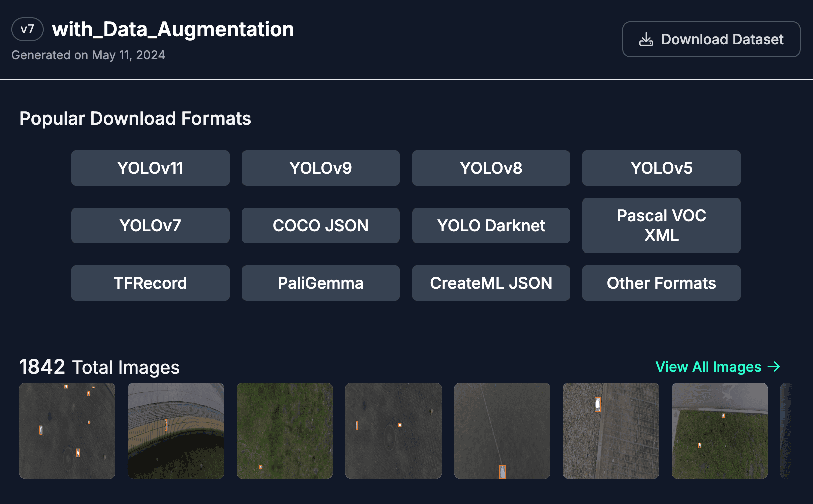Choose the TFRecord format
This screenshot has width=813, height=504.
pyautogui.click(x=150, y=283)
